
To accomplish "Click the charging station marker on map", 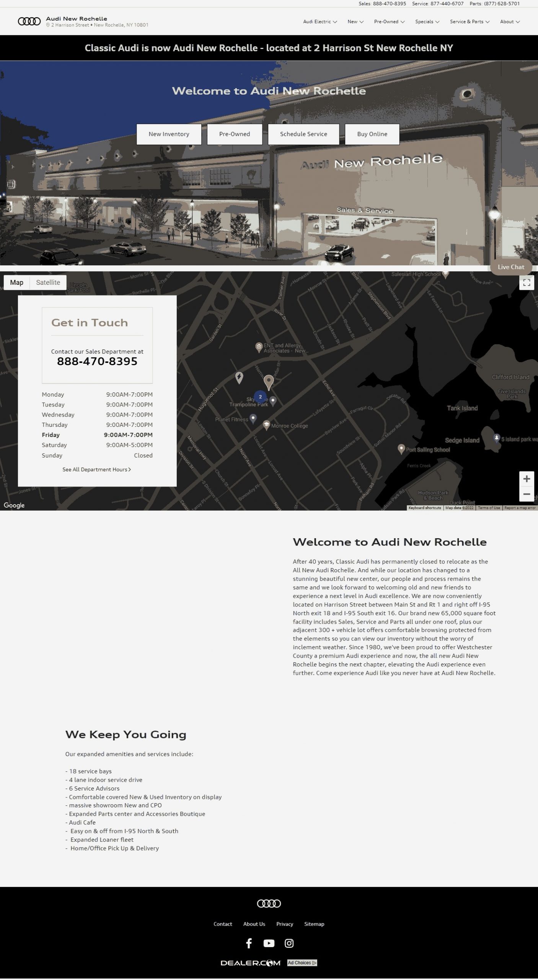I will pos(239,377).
